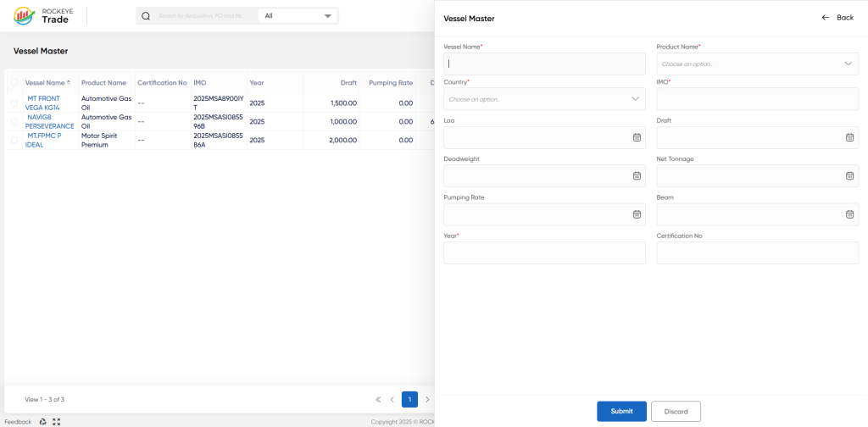Image resolution: width=868 pixels, height=427 pixels.
Task: Click the Draft input field
Action: 758,137
